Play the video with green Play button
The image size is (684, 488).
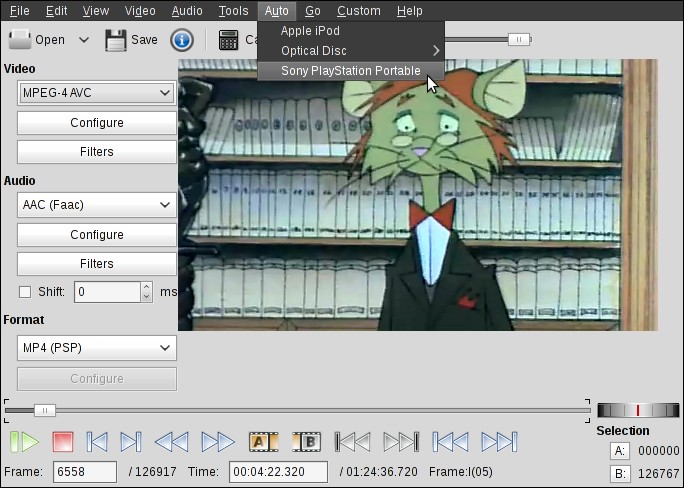pyautogui.click(x=24, y=442)
